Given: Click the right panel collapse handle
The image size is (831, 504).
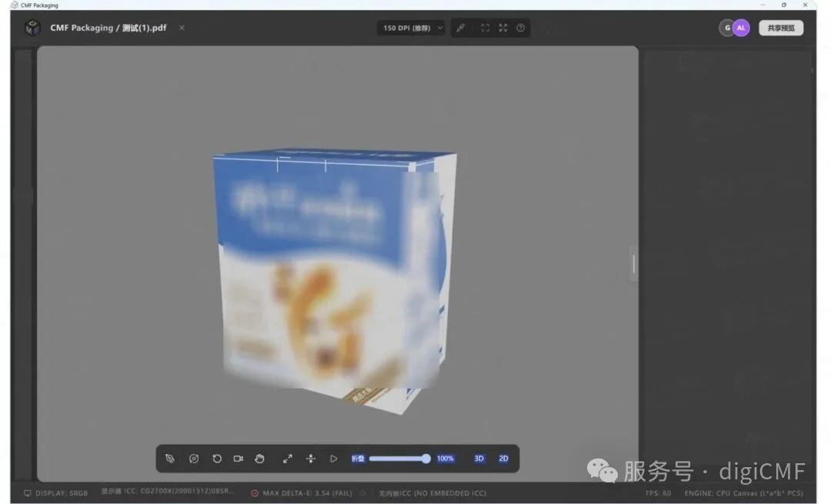Looking at the screenshot, I should (x=633, y=264).
